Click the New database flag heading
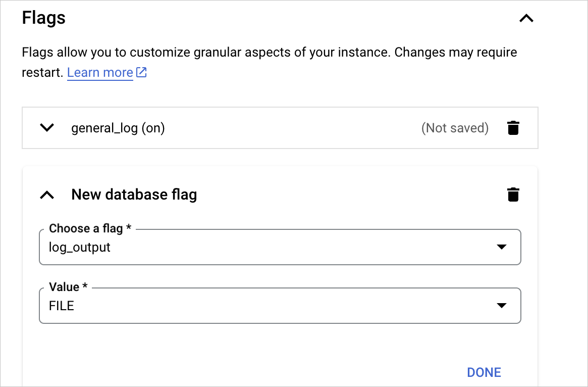The width and height of the screenshot is (588, 387). coord(134,195)
